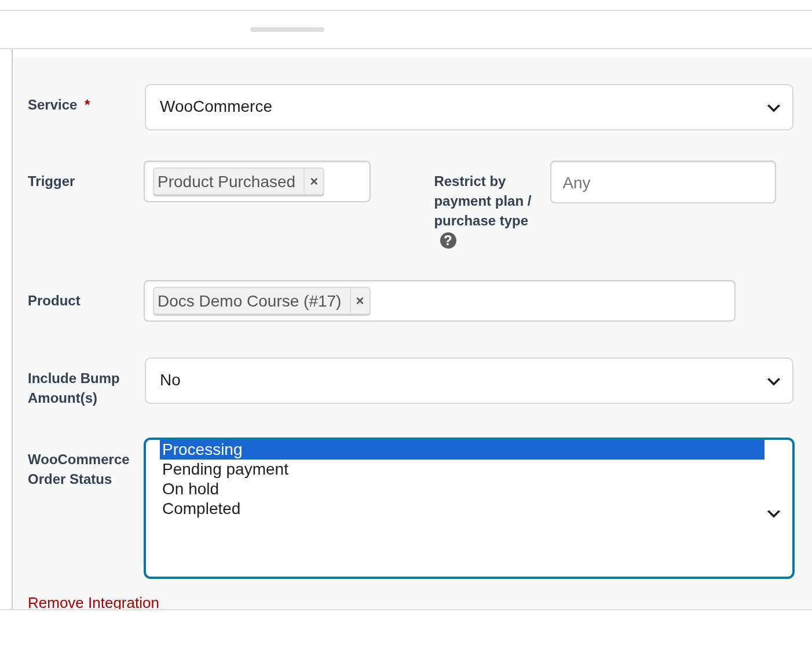Image resolution: width=812 pixels, height=656 pixels.
Task: Focus the Trigger selection field
Action: (x=257, y=181)
